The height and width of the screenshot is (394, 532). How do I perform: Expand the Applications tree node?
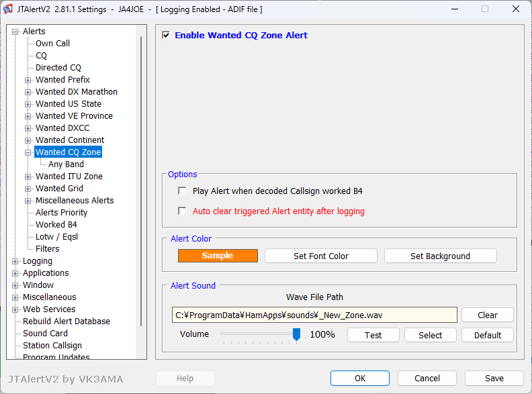15,273
